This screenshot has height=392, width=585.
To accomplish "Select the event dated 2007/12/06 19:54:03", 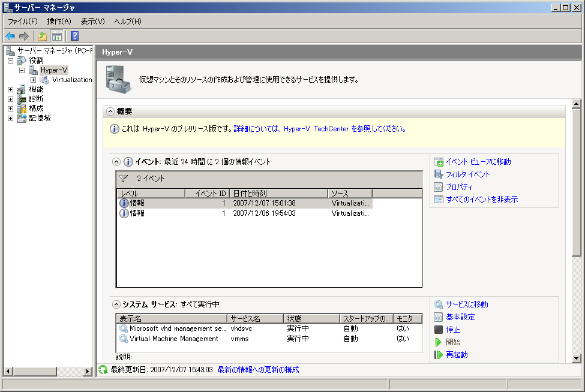I will (x=245, y=213).
